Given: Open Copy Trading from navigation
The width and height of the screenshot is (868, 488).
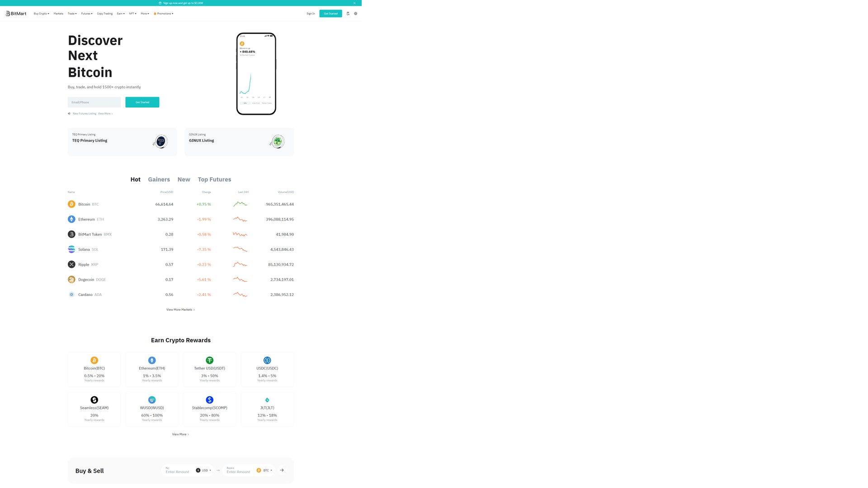Looking at the screenshot, I should coord(105,14).
